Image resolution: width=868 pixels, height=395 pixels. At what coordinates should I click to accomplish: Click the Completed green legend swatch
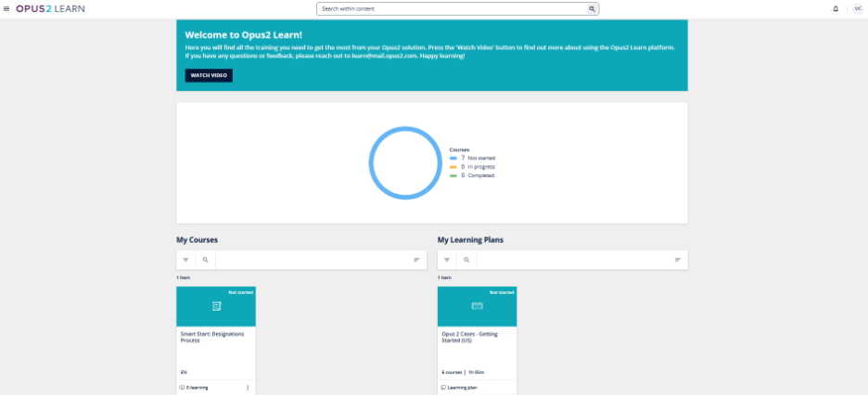tap(453, 175)
